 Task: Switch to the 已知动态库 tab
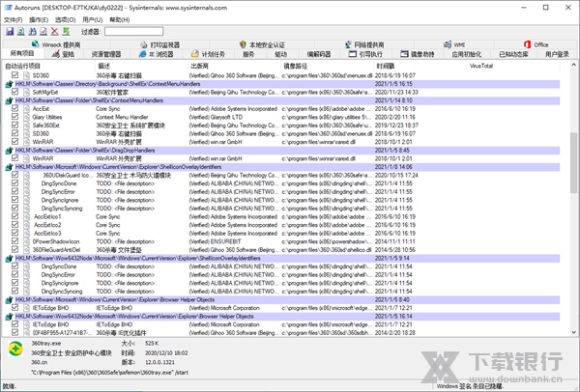pyautogui.click(x=514, y=54)
